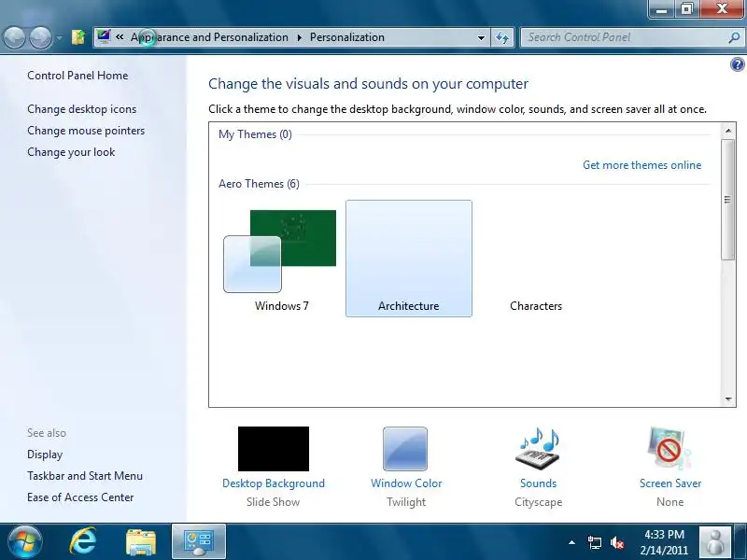The width and height of the screenshot is (747, 560).
Task: Click the Desktop Background link text
Action: pyautogui.click(x=274, y=483)
